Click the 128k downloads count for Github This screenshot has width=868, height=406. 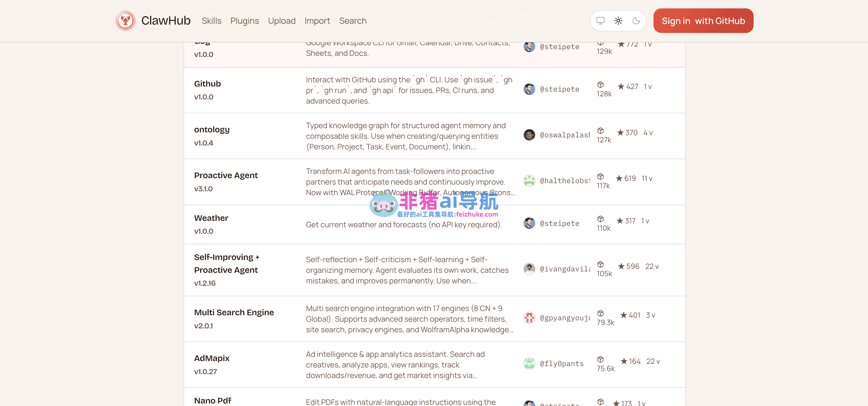(604, 94)
